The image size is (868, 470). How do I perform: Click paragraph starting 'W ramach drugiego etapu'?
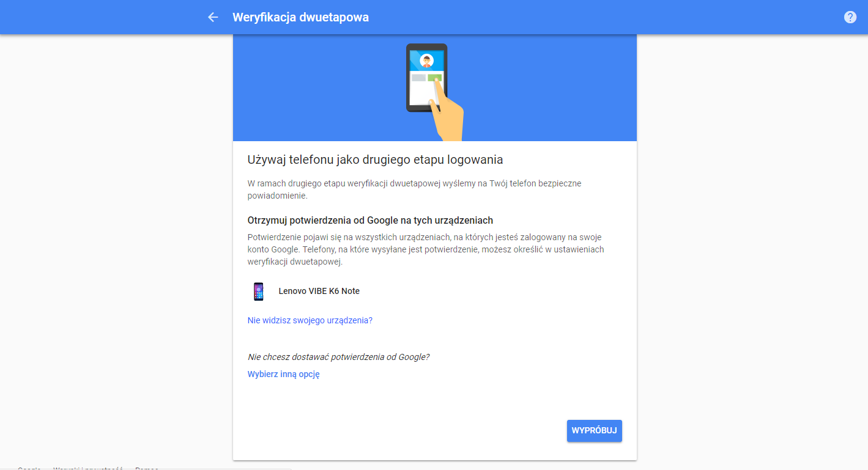pos(414,189)
